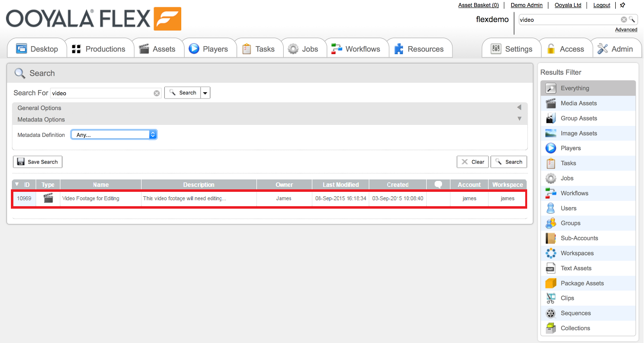Filter results by Image Assets
This screenshot has width=644, height=343.
click(578, 133)
